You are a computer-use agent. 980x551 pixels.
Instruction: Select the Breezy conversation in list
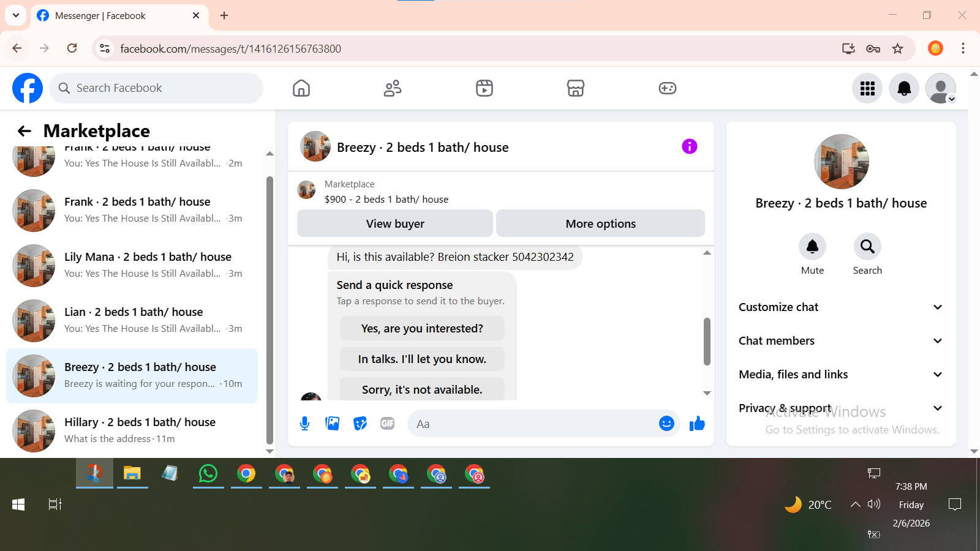click(132, 376)
